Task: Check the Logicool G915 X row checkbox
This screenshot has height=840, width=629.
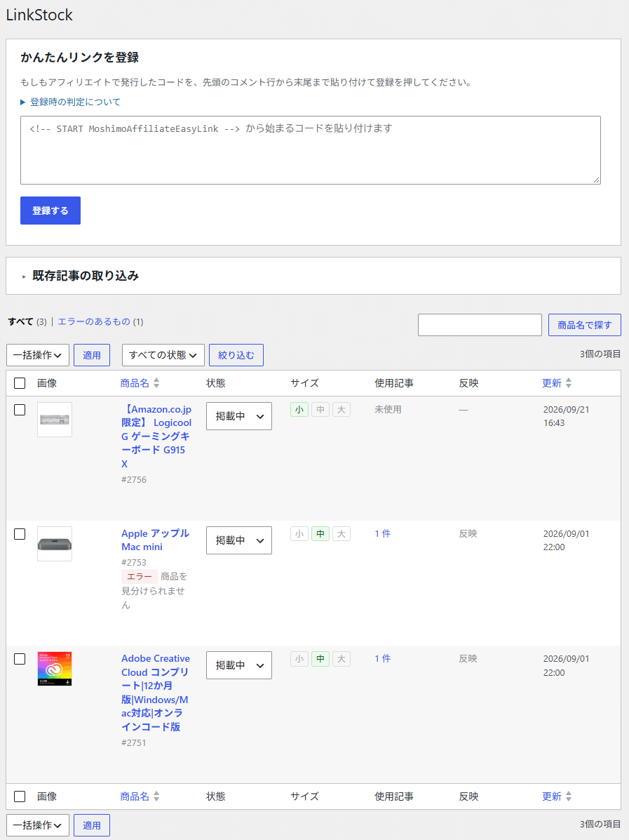Action: (x=20, y=410)
